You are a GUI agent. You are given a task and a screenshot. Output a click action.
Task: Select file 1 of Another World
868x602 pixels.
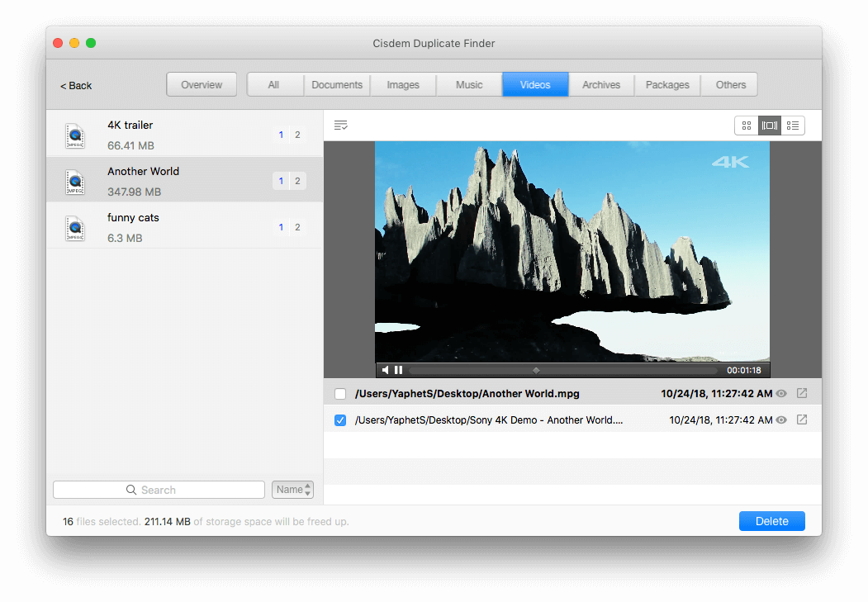tap(282, 181)
